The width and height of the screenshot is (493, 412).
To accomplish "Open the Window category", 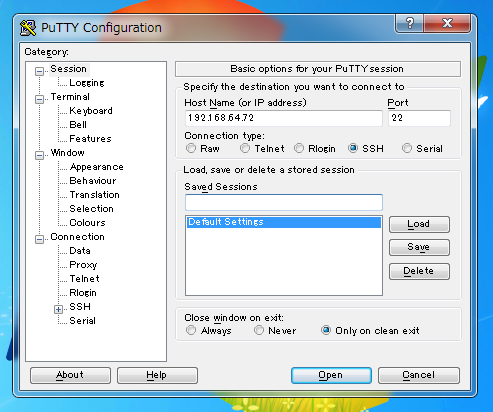I will click(67, 153).
